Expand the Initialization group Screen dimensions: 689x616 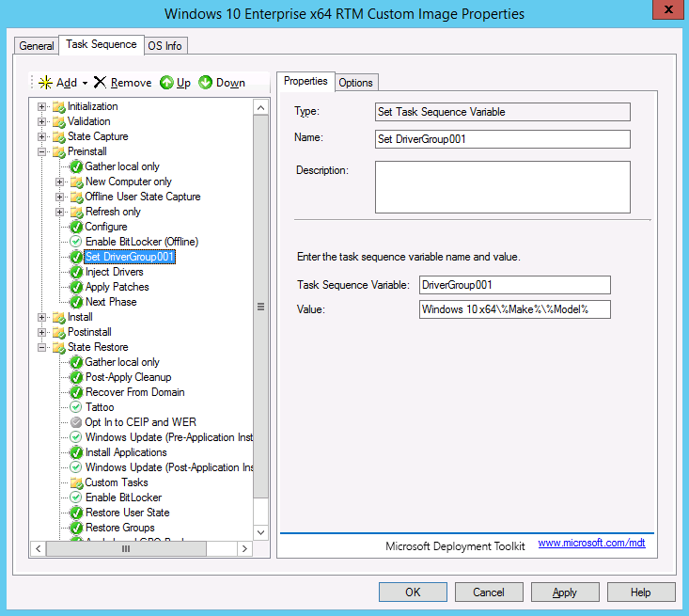41,106
